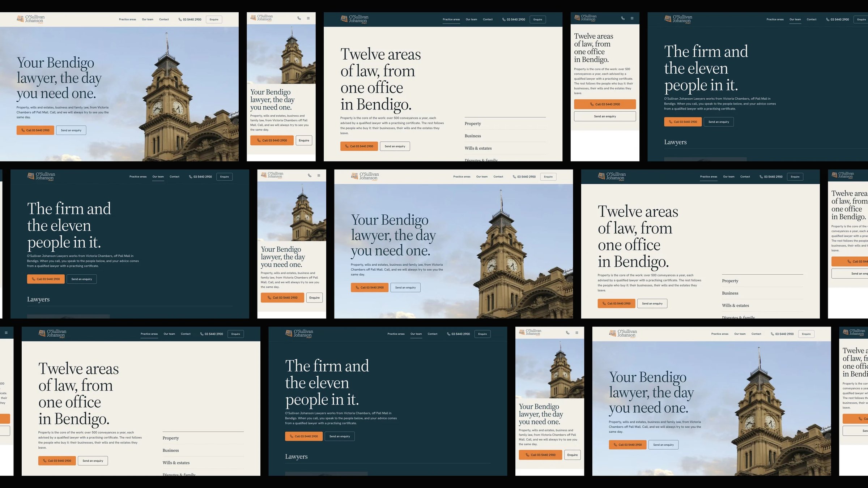The width and height of the screenshot is (868, 488).
Task: Click the logo in top-row desktop practice-areas page
Action: (x=354, y=19)
